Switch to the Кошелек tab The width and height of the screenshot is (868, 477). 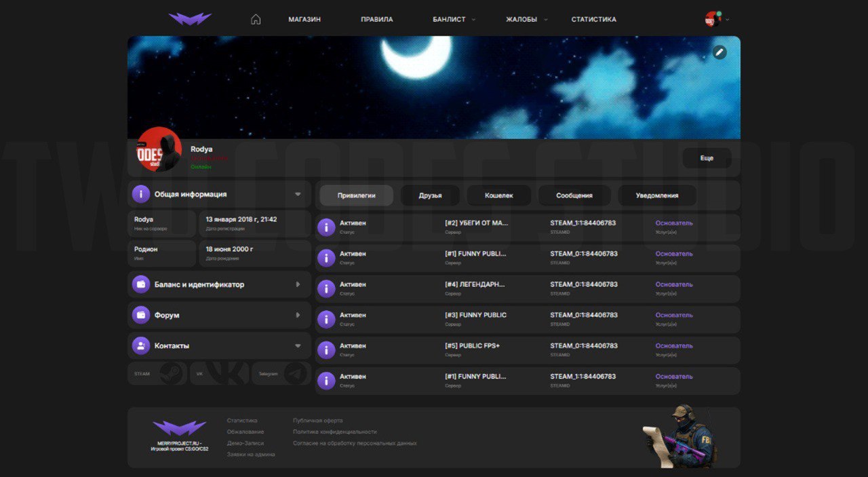(499, 195)
